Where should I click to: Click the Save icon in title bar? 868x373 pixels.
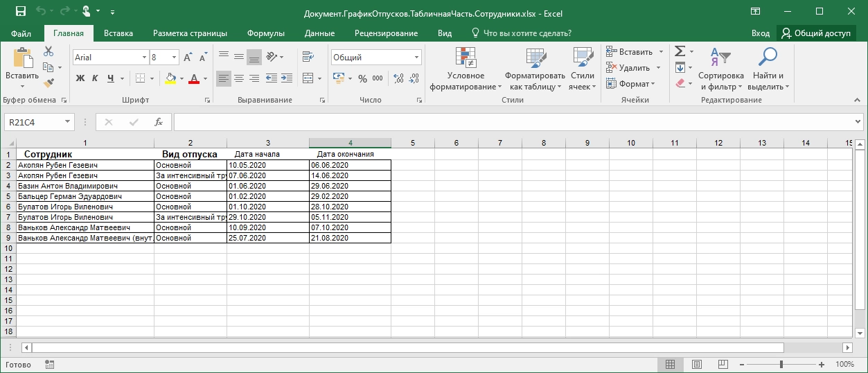click(20, 12)
